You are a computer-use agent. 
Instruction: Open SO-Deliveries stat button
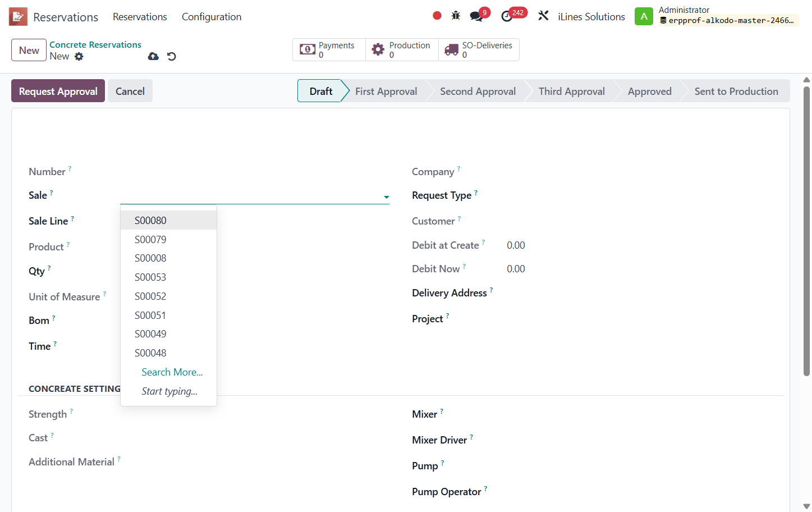point(479,49)
